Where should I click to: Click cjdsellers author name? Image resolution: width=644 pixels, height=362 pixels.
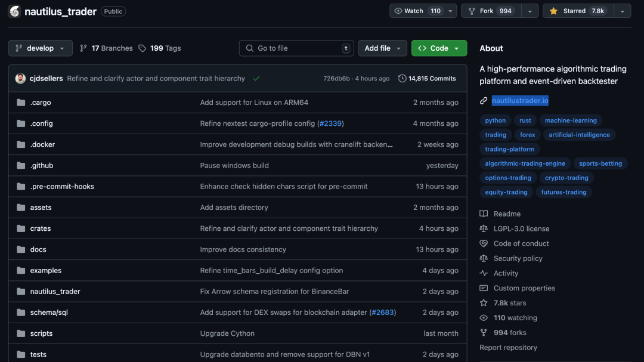tap(46, 78)
